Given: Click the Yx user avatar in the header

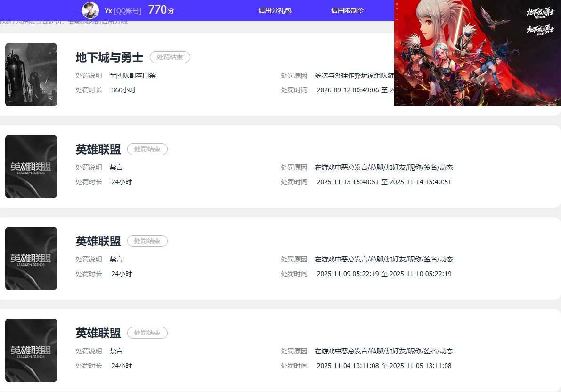Looking at the screenshot, I should 90,10.
